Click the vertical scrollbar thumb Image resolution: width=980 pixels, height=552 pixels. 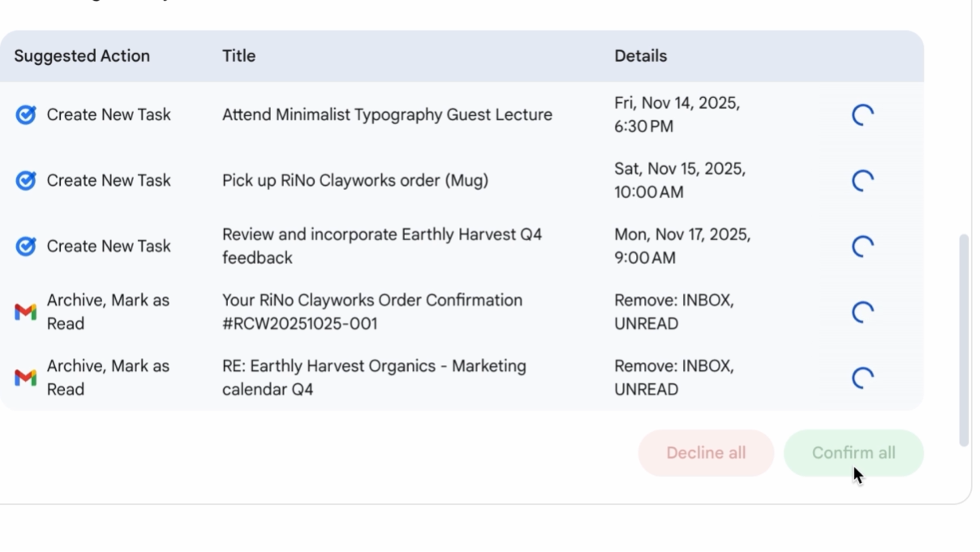[x=964, y=340]
